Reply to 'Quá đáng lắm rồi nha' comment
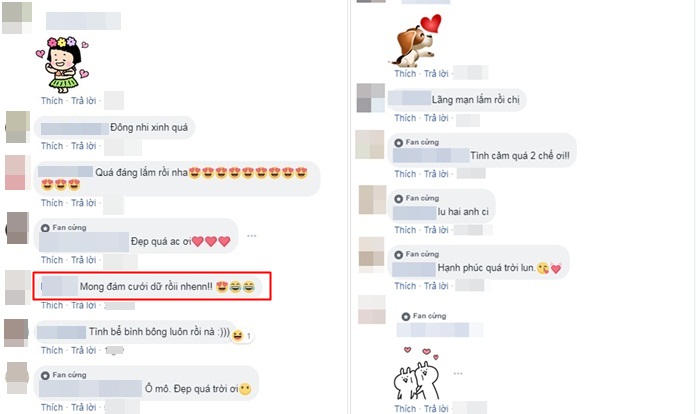The height and width of the screenshot is (414, 700). coord(83,203)
